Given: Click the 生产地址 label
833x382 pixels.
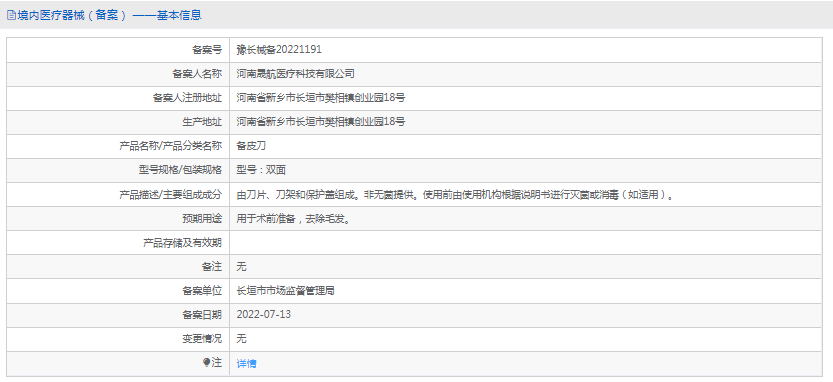Looking at the screenshot, I should (x=202, y=122).
